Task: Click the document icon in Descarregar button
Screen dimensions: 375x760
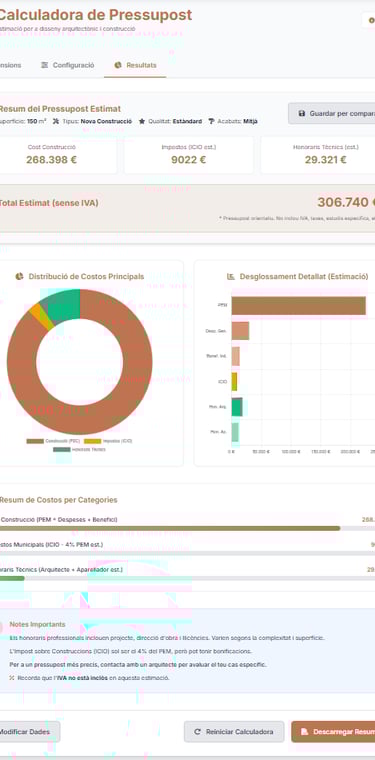Action: (x=304, y=732)
